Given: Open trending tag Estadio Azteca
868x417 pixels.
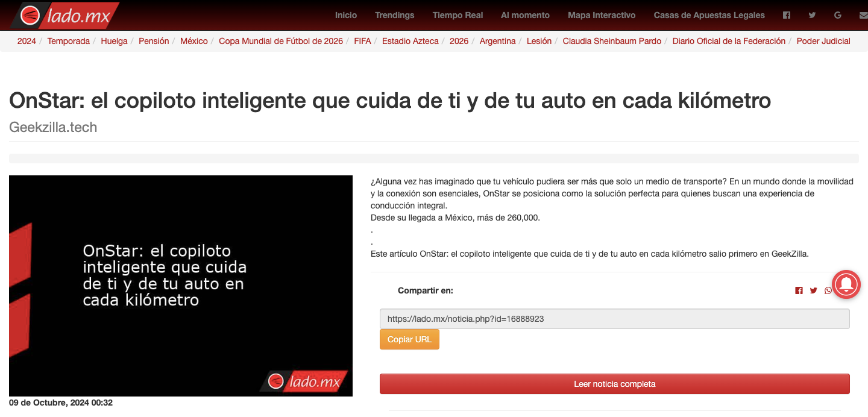Looking at the screenshot, I should pyautogui.click(x=410, y=41).
